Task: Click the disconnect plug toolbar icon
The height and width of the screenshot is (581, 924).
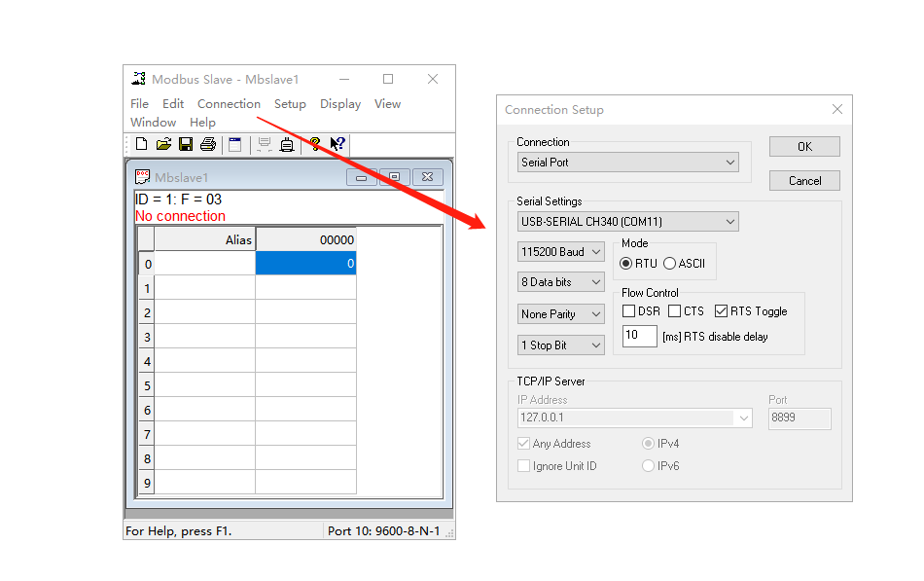Action: (287, 145)
